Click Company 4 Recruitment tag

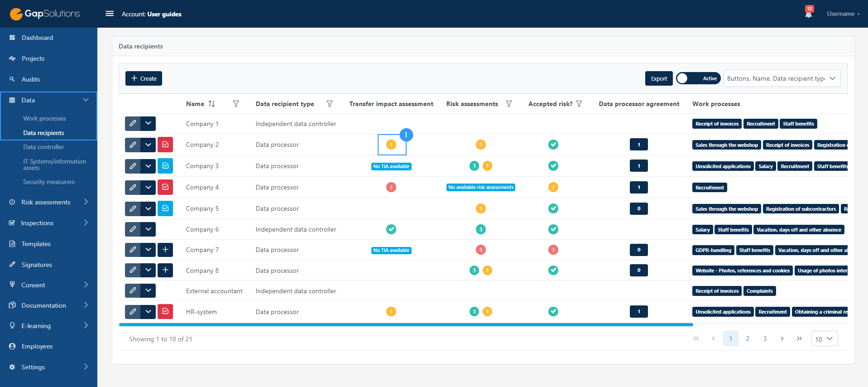710,188
